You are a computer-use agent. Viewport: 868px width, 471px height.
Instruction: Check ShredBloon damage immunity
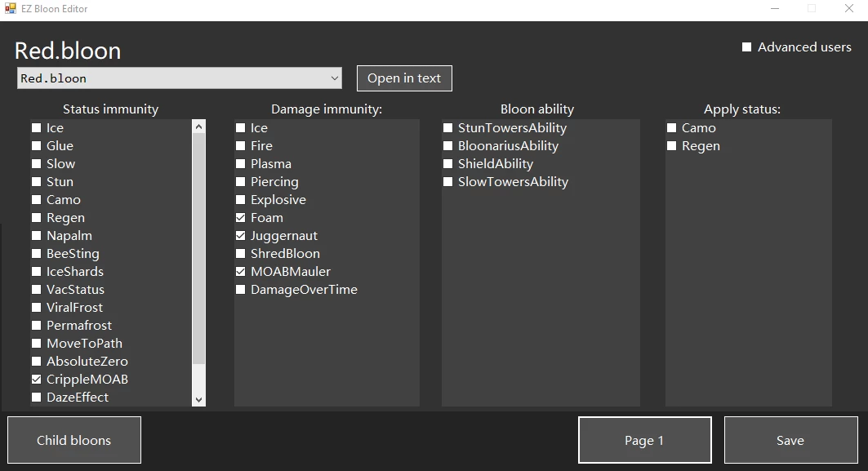point(240,254)
